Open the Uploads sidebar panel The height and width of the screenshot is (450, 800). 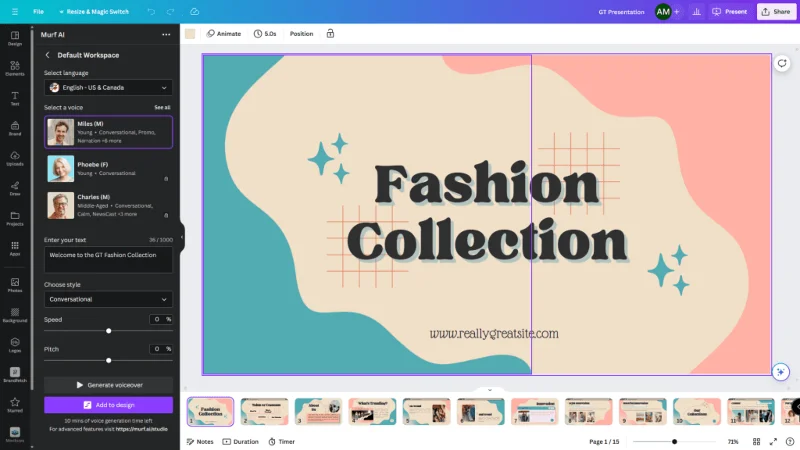(15, 158)
